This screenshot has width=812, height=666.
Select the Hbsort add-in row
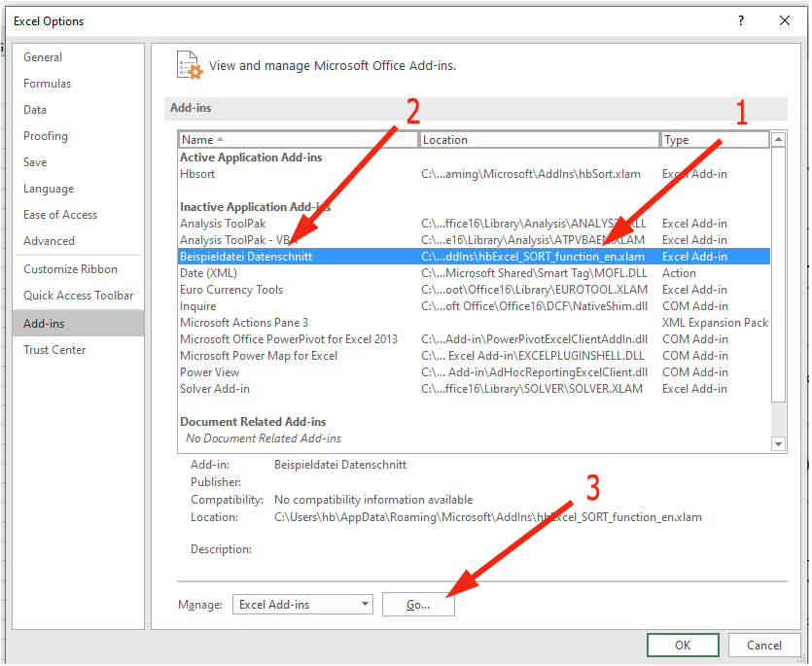[x=474, y=174]
